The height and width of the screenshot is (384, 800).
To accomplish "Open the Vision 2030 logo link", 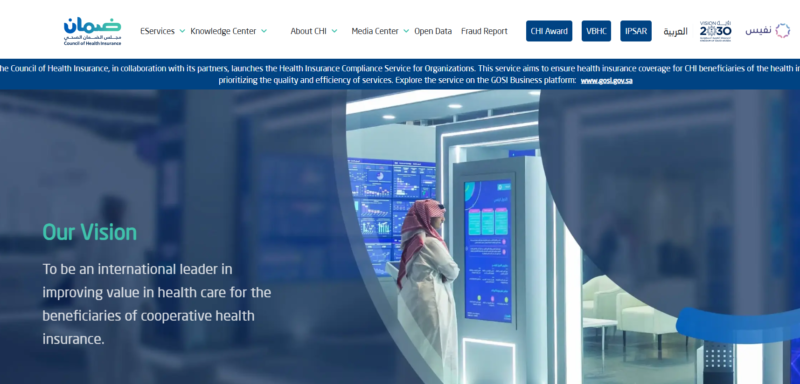I will [715, 31].
